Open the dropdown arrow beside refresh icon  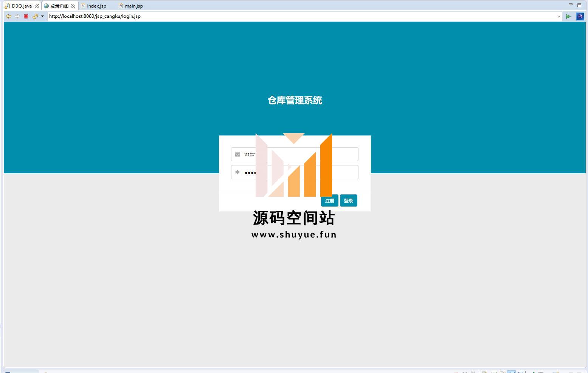tap(42, 16)
